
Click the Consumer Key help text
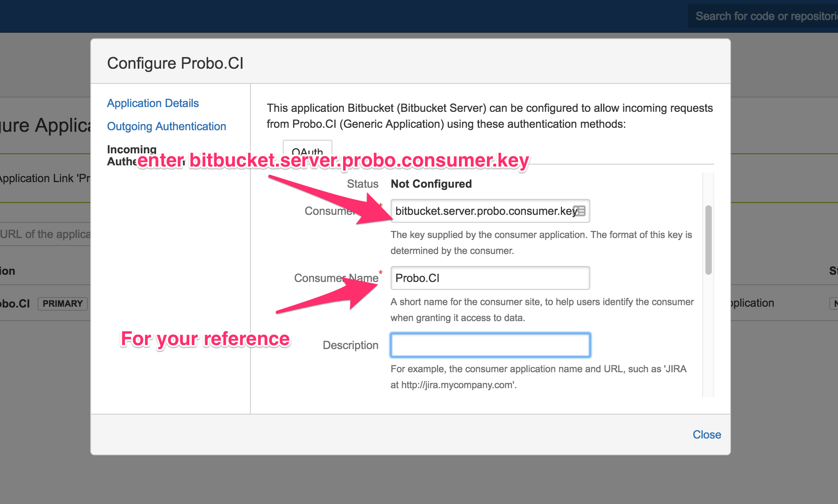[541, 242]
